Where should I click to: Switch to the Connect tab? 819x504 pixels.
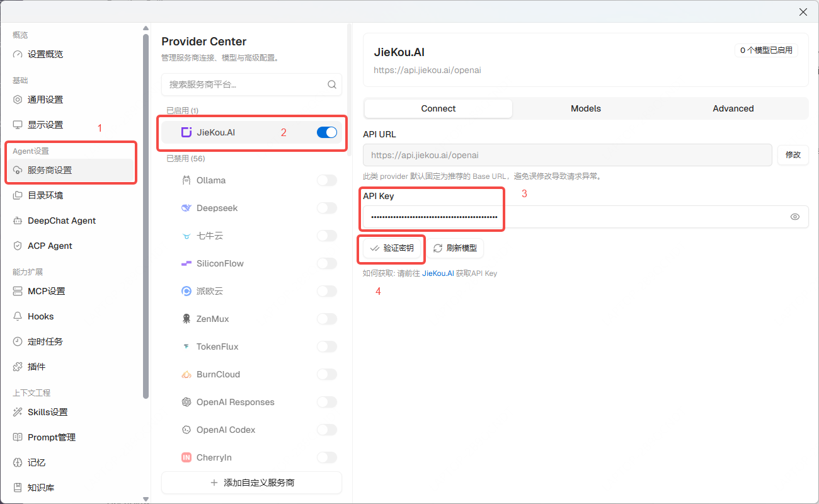click(x=438, y=108)
